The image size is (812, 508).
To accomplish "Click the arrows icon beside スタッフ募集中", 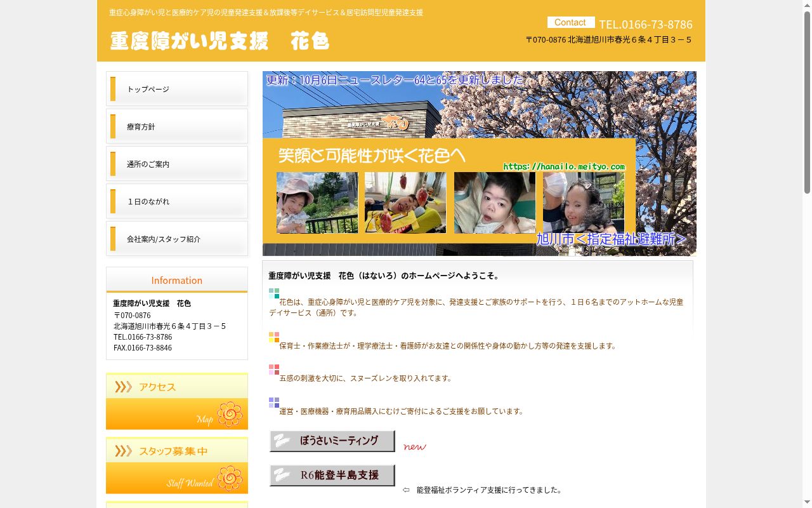I will (x=123, y=451).
